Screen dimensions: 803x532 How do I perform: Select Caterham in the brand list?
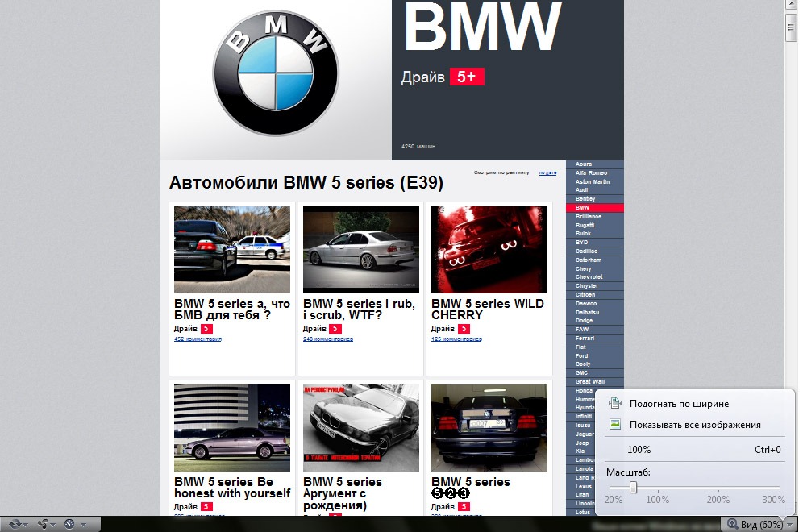(x=589, y=260)
